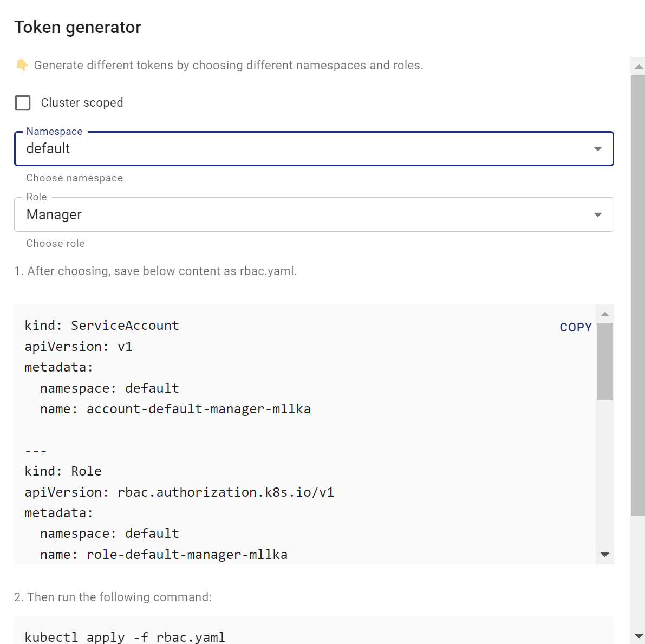The height and width of the screenshot is (644, 645).
Task: Expand the Namespace dropdown arrow
Action: pyautogui.click(x=597, y=149)
